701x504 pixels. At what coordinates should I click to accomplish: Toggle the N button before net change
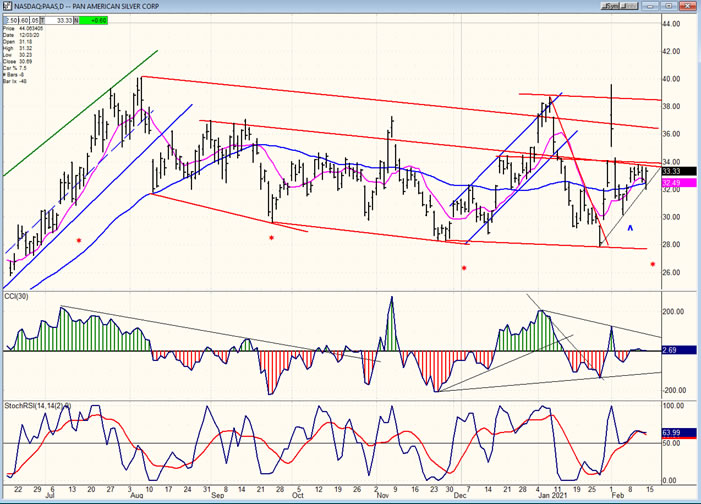pyautogui.click(x=76, y=21)
